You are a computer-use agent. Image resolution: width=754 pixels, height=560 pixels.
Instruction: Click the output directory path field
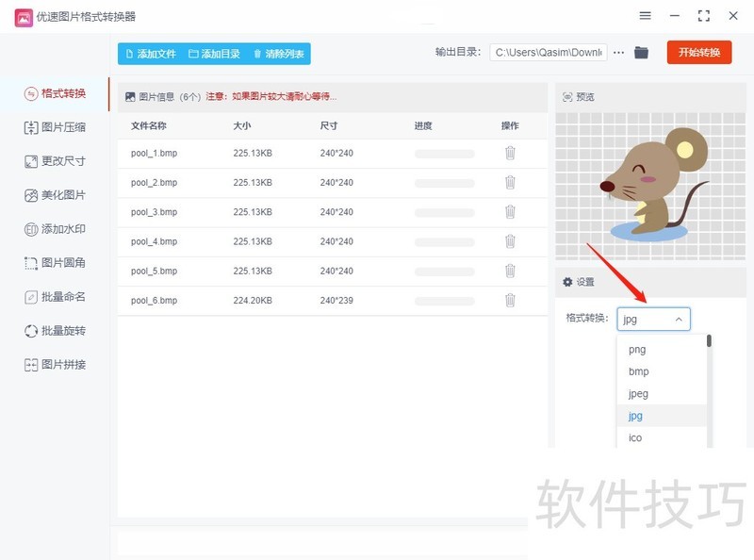(x=549, y=53)
